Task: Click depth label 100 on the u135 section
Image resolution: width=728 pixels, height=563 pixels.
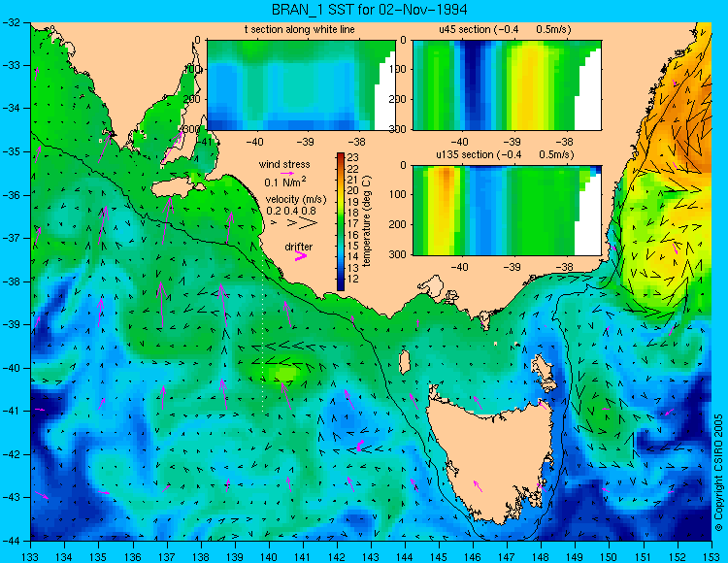Action: tap(398, 194)
